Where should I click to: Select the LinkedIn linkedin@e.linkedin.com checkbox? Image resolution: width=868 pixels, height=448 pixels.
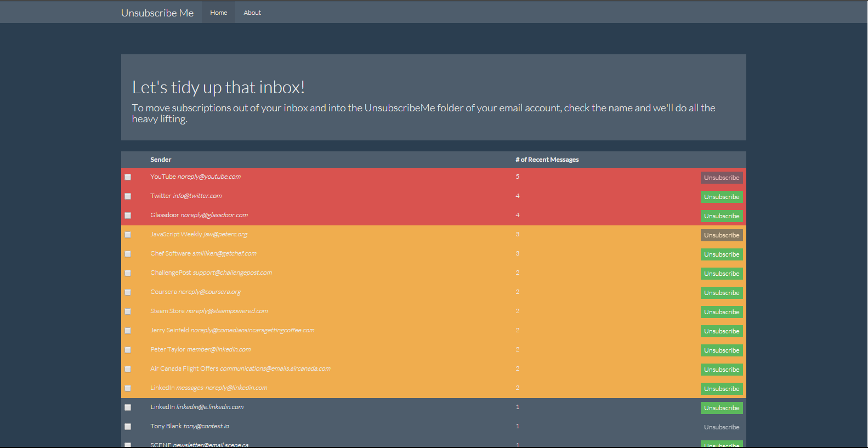coord(128,407)
